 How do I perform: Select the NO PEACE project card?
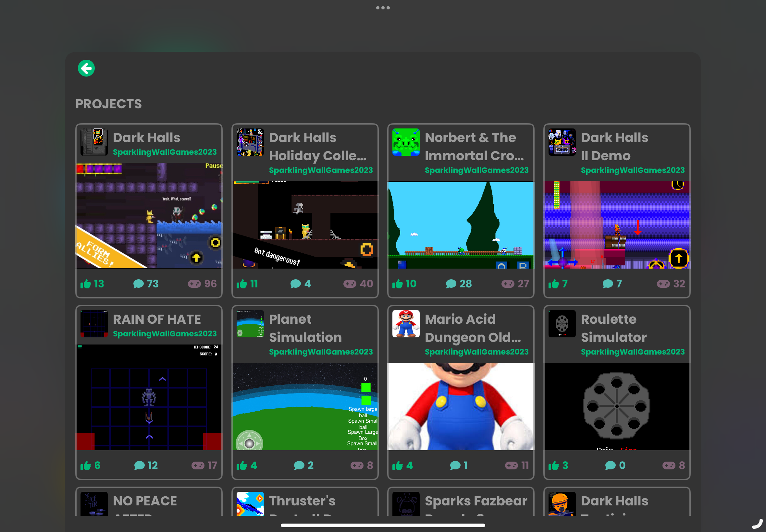[x=149, y=502]
